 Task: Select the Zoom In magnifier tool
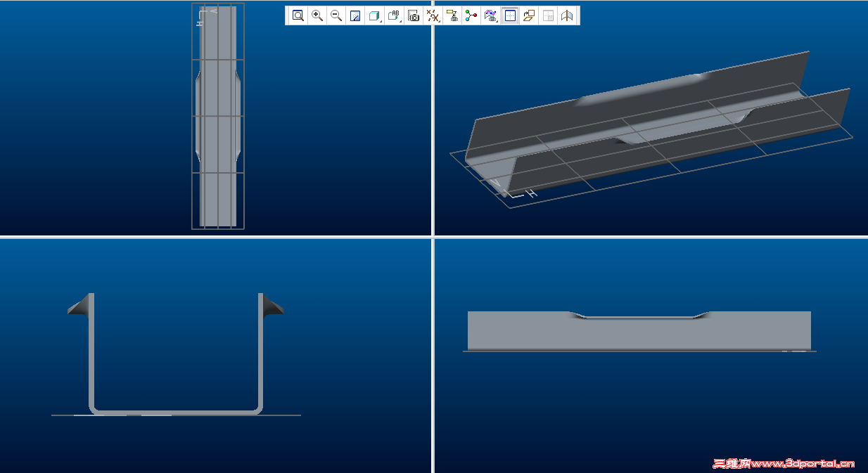[317, 15]
